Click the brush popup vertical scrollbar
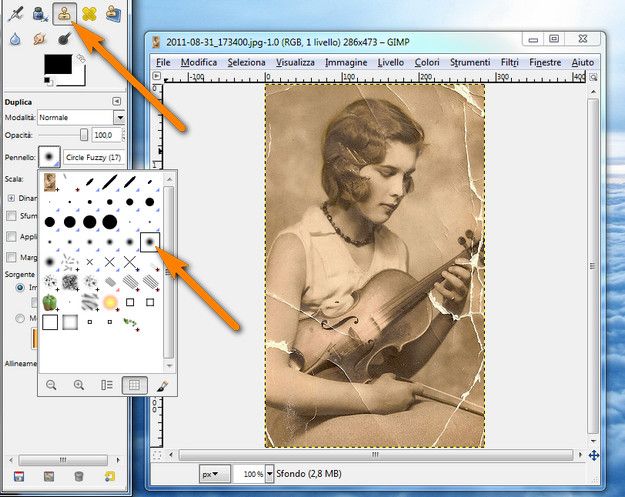 pyautogui.click(x=169, y=271)
